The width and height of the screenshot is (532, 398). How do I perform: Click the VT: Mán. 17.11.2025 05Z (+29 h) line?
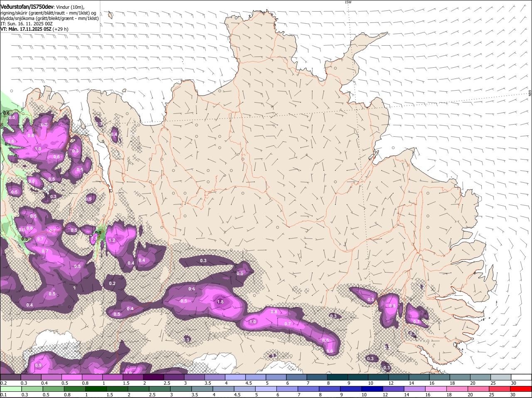(34, 29)
